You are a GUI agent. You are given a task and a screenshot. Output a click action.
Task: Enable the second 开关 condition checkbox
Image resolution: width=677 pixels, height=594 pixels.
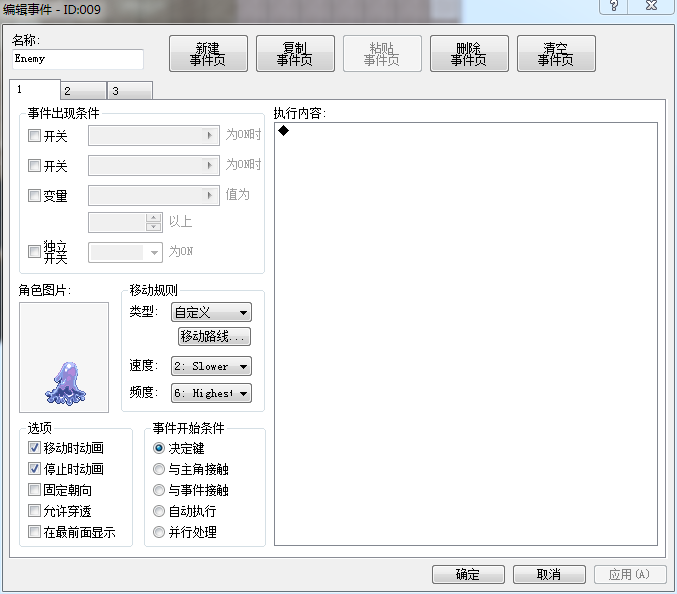[x=34, y=165]
